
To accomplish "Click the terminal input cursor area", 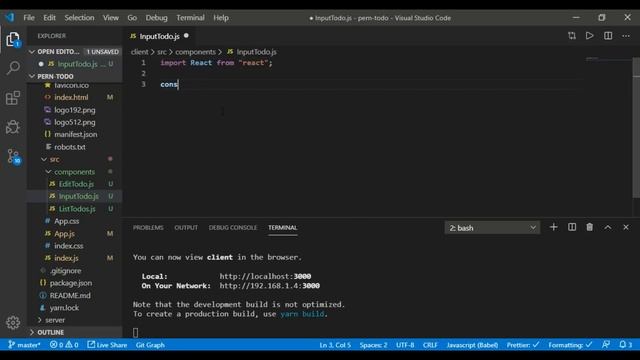I will (136, 333).
